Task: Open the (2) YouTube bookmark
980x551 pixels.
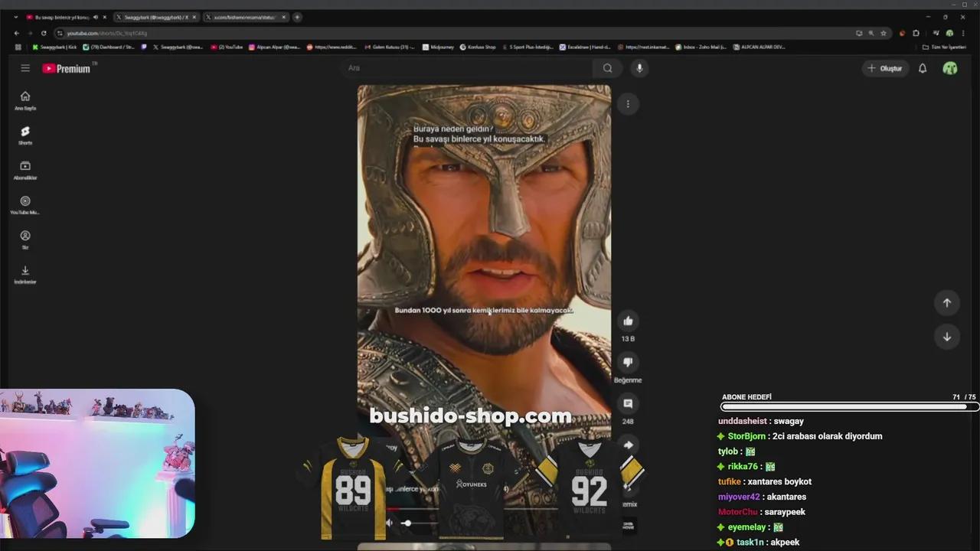Action: pos(227,47)
